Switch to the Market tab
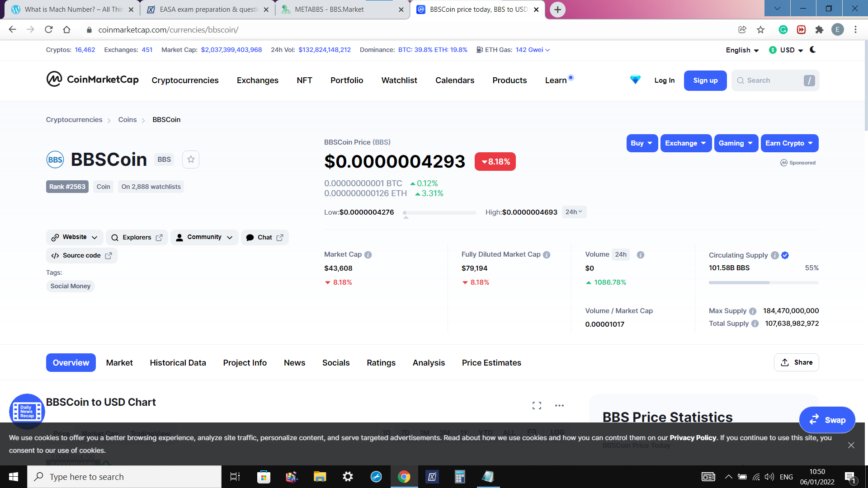The image size is (868, 488). tap(119, 363)
